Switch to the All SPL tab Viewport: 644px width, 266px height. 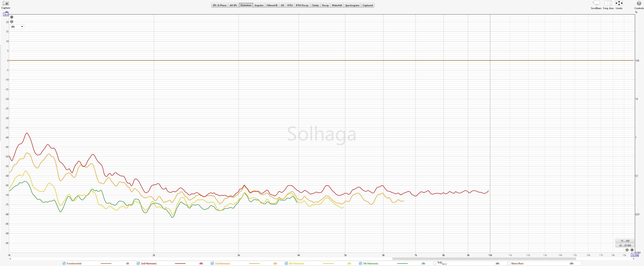pos(233,5)
